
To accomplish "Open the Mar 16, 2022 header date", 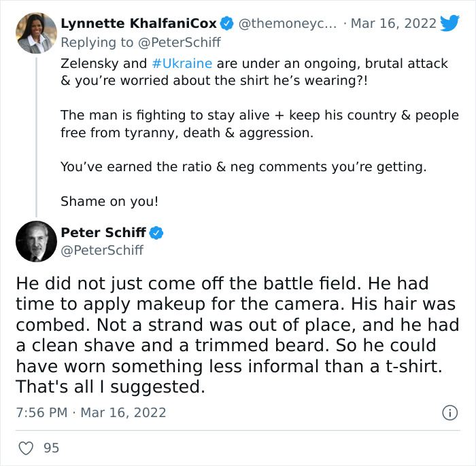I will (x=393, y=23).
